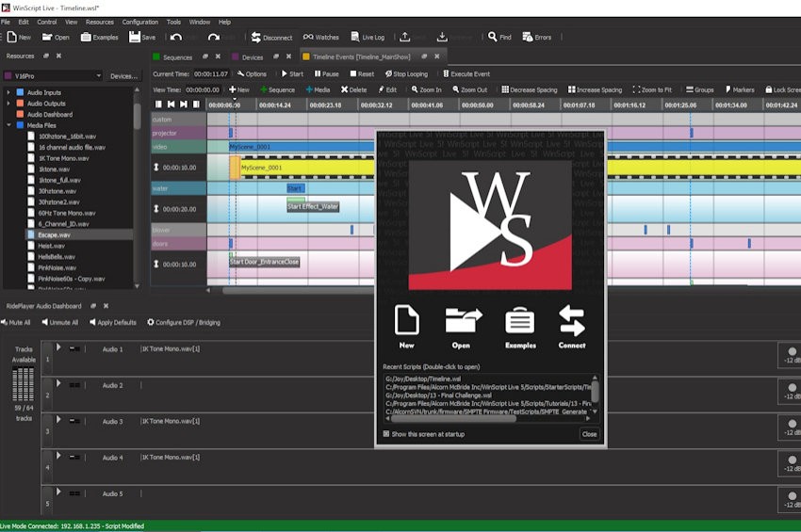
Task: Delete the selected timeline event
Action: 353,89
